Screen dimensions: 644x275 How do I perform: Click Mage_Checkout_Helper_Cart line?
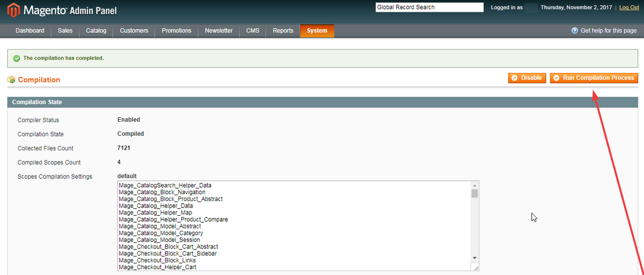[x=157, y=267]
